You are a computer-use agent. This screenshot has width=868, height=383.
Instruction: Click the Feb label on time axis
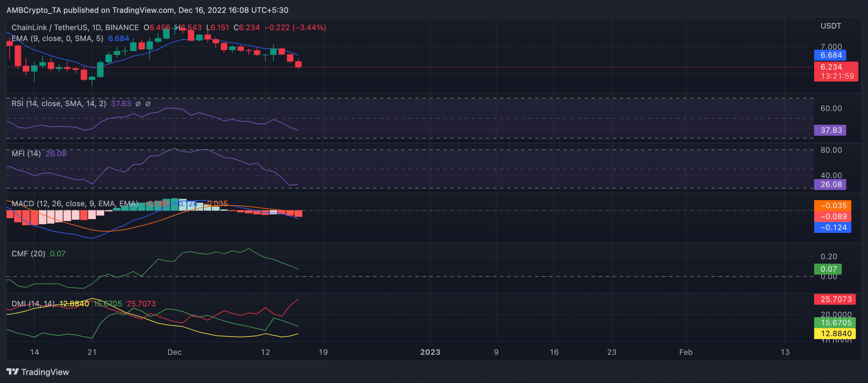[x=686, y=352]
